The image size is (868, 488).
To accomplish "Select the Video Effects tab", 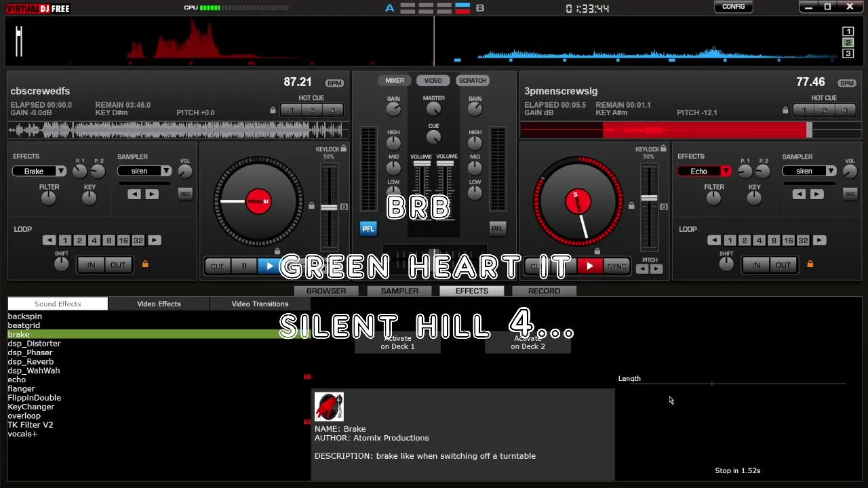I will (159, 304).
